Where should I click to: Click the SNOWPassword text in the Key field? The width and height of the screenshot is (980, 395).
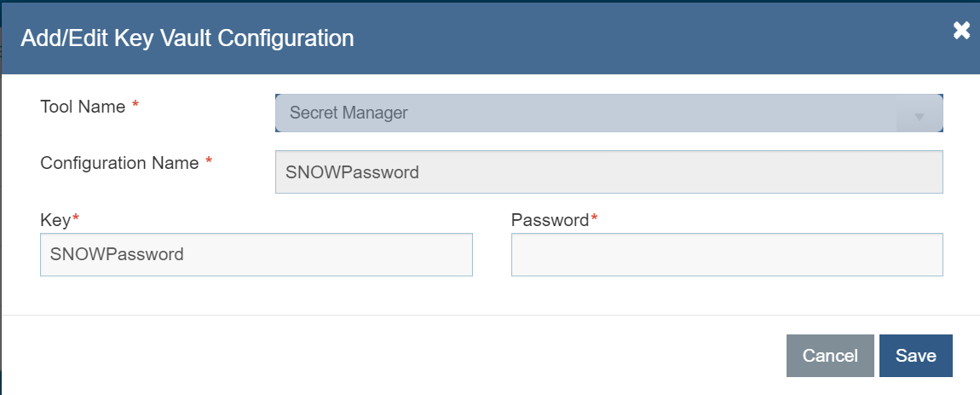tap(117, 254)
